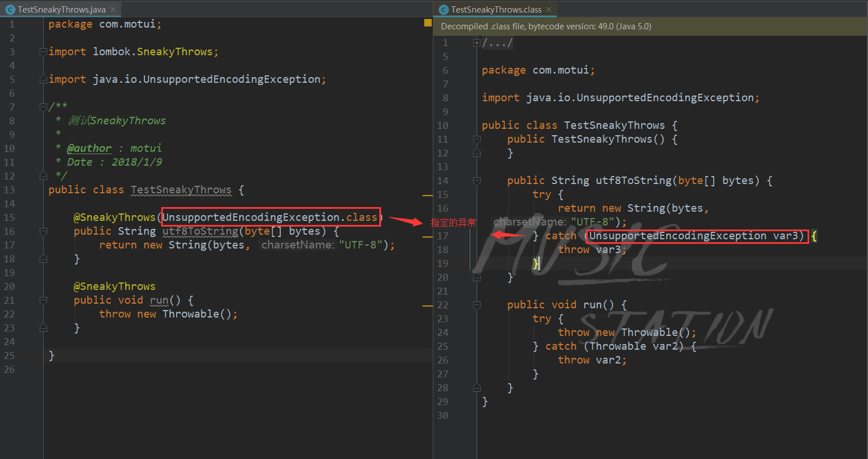
Task: Click 'import java.io.UnsupportedEncodingException;' on java line 5
Action: [187, 79]
